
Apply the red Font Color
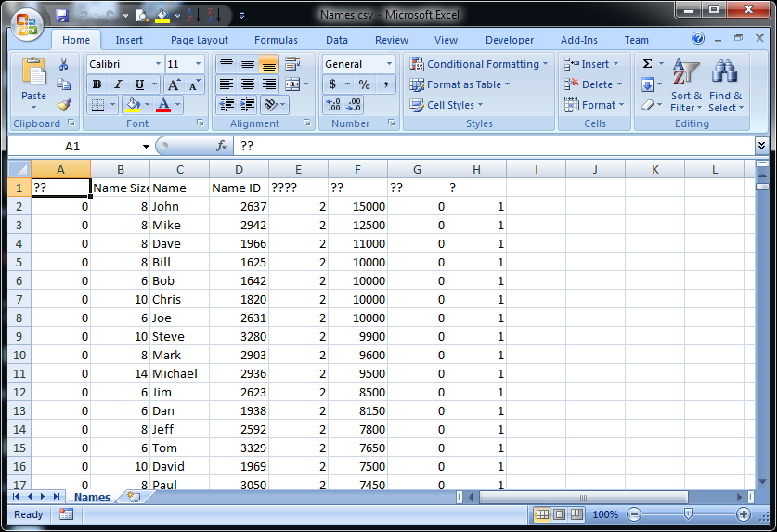[163, 105]
